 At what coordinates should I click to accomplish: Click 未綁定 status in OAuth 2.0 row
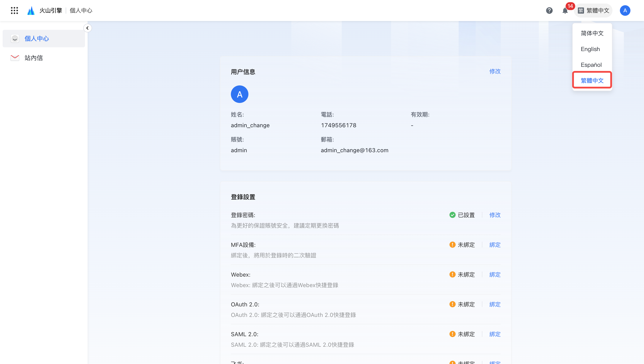tap(466, 304)
